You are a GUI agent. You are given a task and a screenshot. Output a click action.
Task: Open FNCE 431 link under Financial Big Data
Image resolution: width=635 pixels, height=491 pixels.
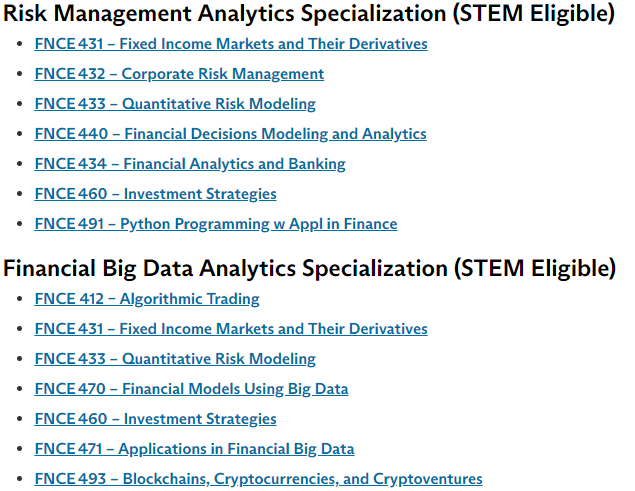(x=231, y=329)
